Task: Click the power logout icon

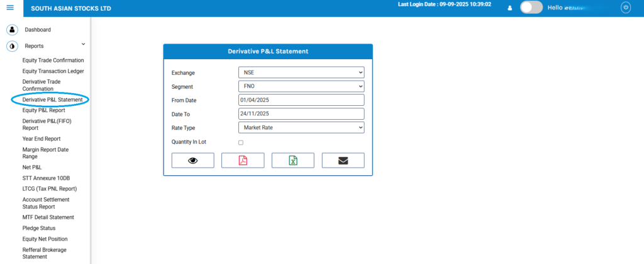Action: [x=625, y=8]
